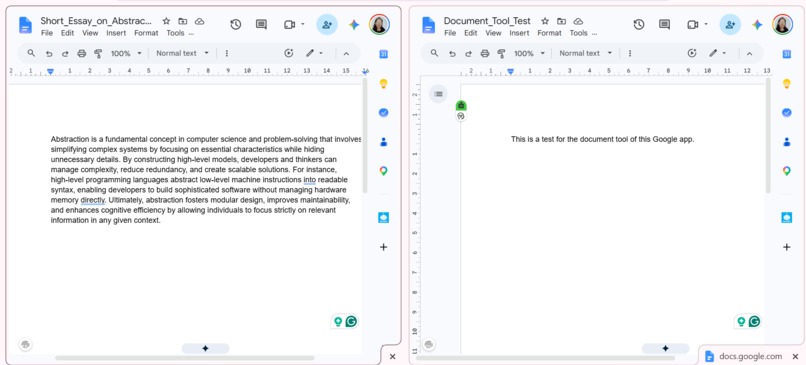Use paint format in Document_Tool_Test window
The width and height of the screenshot is (806, 365).
(501, 53)
